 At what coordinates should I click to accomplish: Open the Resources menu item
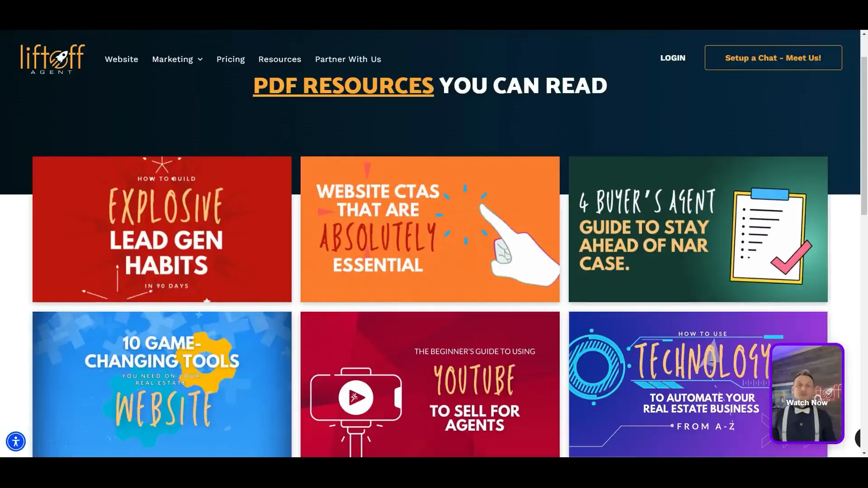tap(279, 59)
